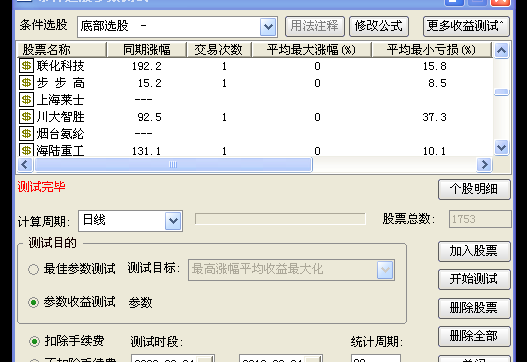Select the 最佳参数测试 radio option
Viewport: 527px width, 362px height.
pyautogui.click(x=33, y=269)
